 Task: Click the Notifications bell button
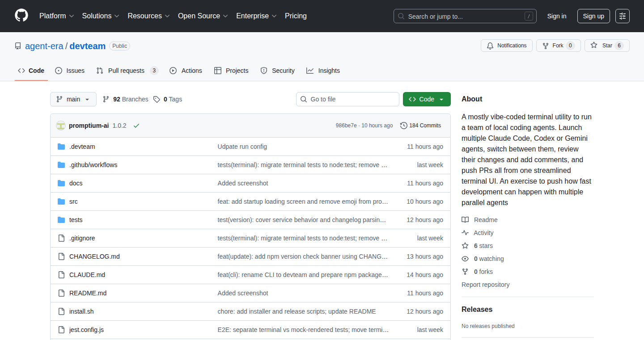[x=507, y=46]
